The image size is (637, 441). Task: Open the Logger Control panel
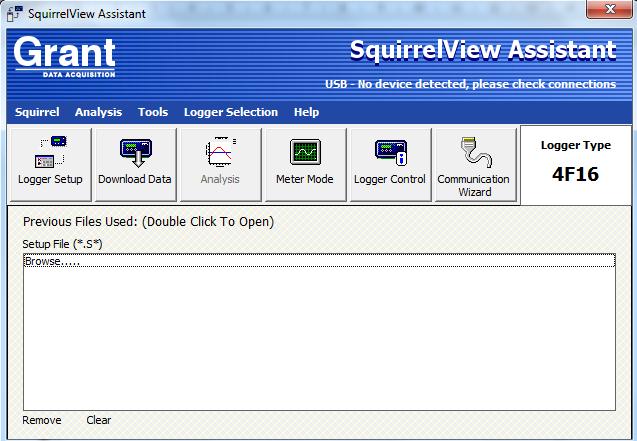[x=390, y=164]
